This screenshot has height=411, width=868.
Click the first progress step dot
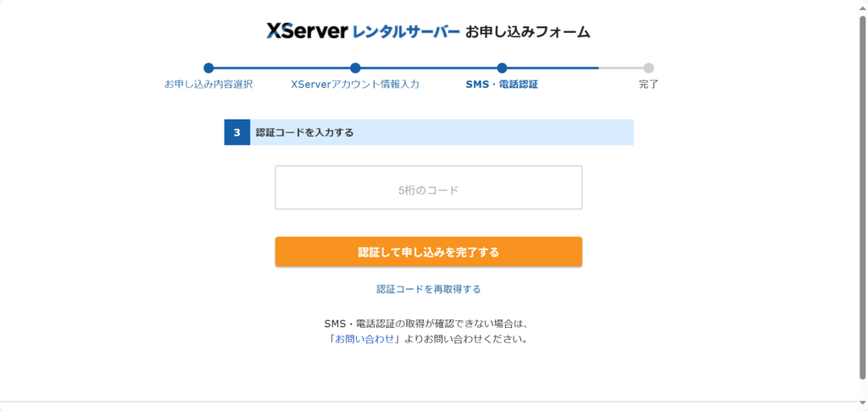click(209, 68)
